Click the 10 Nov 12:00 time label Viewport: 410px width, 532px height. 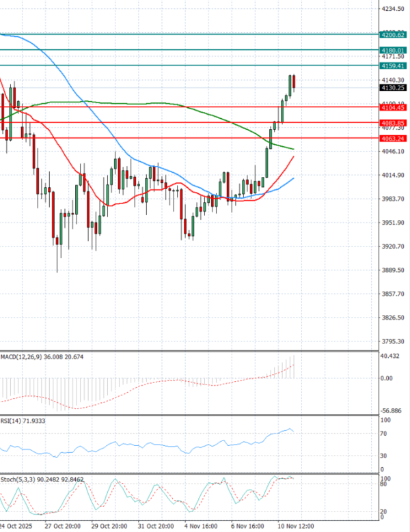[x=295, y=527]
